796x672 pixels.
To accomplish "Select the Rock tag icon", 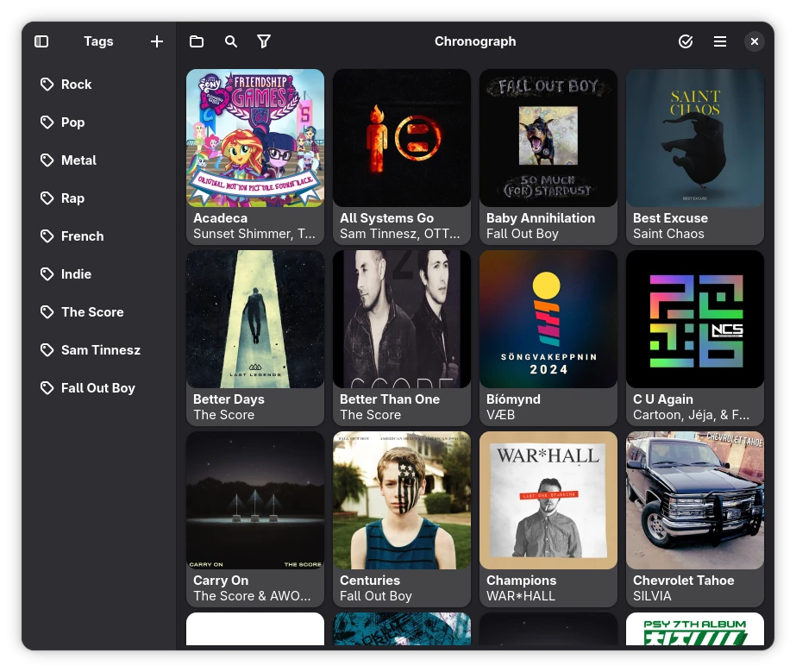I will tap(47, 85).
